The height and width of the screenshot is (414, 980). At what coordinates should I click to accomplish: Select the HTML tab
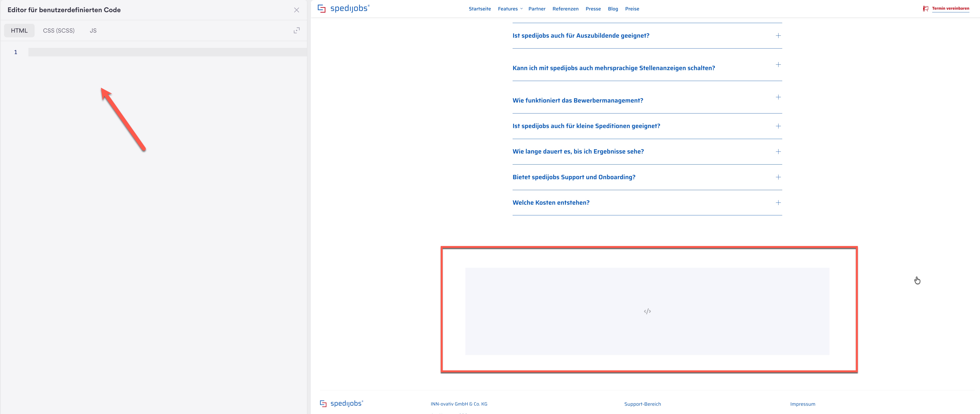point(19,31)
